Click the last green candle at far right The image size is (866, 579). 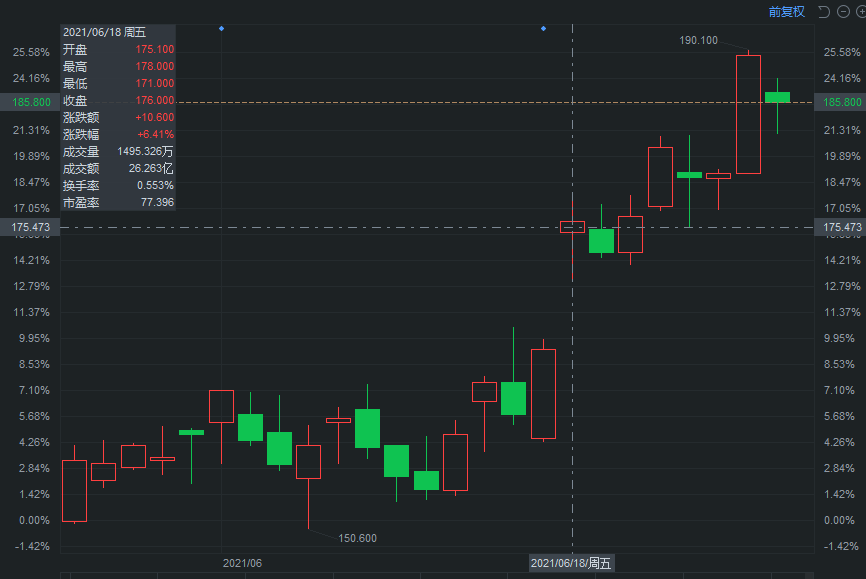point(777,97)
